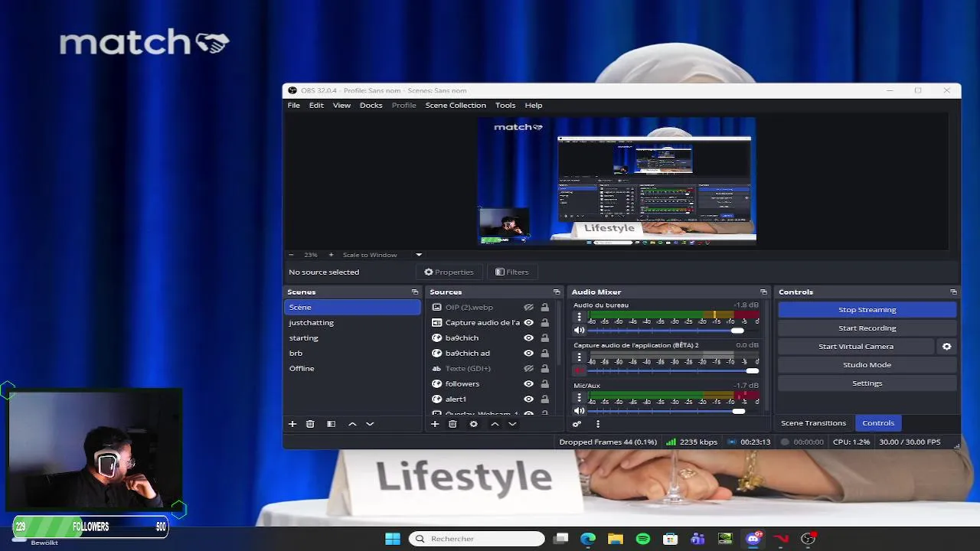The width and height of the screenshot is (980, 551).
Task: Zoom in preview with plus icon
Action: [331, 255]
